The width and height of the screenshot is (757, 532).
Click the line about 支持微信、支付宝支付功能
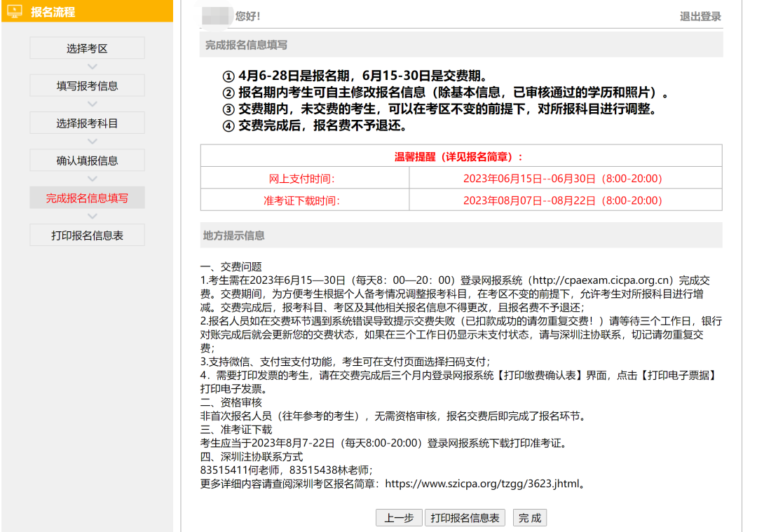[x=345, y=362]
